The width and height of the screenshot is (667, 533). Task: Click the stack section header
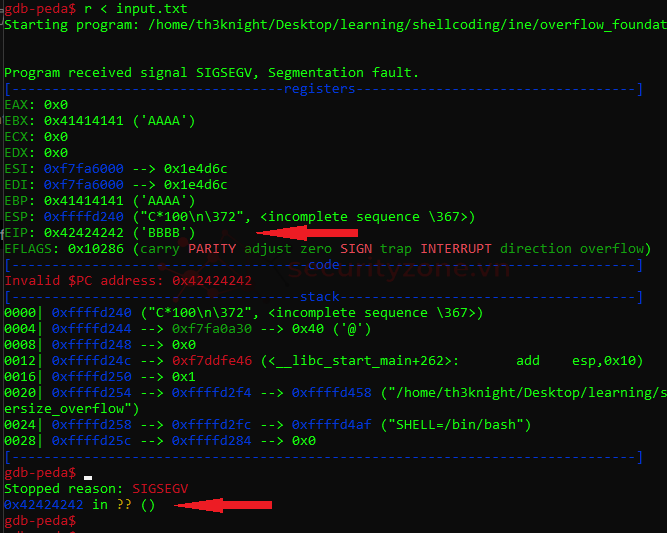coord(320,296)
